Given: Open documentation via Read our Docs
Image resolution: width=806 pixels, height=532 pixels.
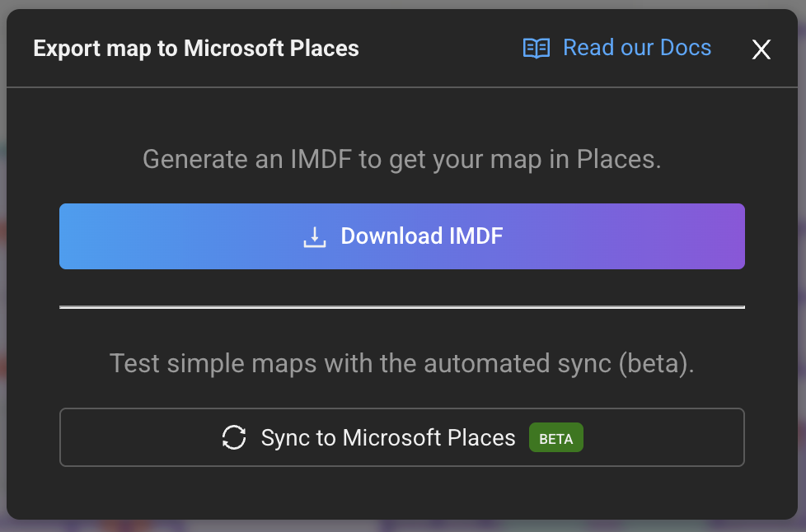Looking at the screenshot, I should [x=636, y=48].
